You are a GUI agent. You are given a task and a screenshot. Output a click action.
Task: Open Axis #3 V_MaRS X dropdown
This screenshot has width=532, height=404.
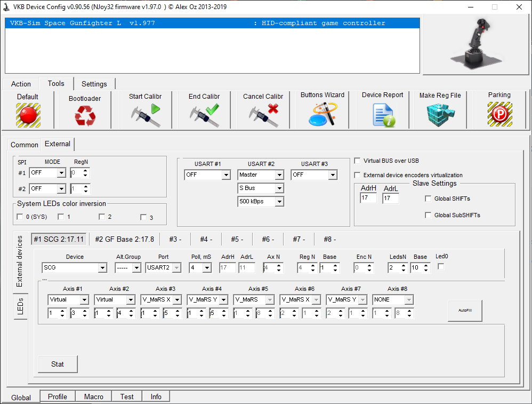177,300
